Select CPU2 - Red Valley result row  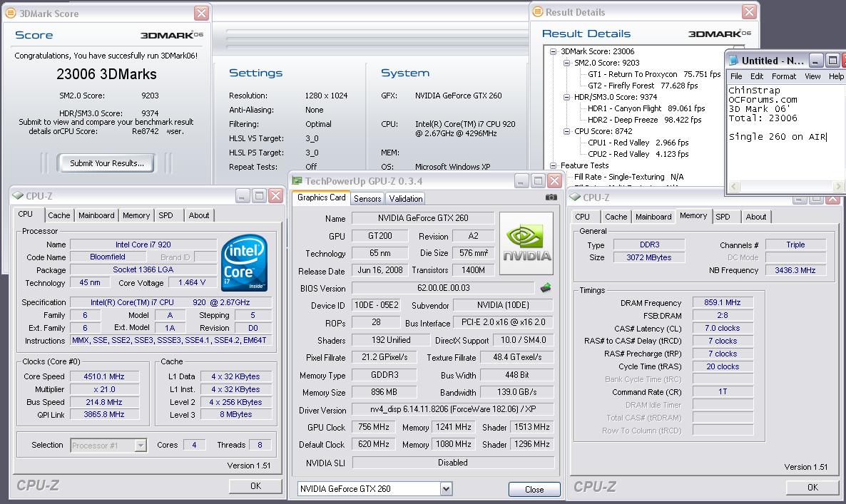coord(638,154)
